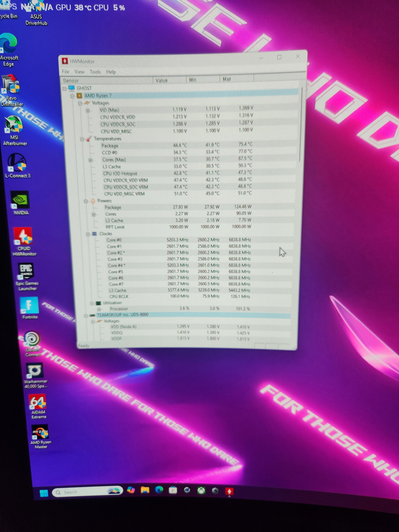
Task: Collapse the Utilization group
Action: click(92, 303)
